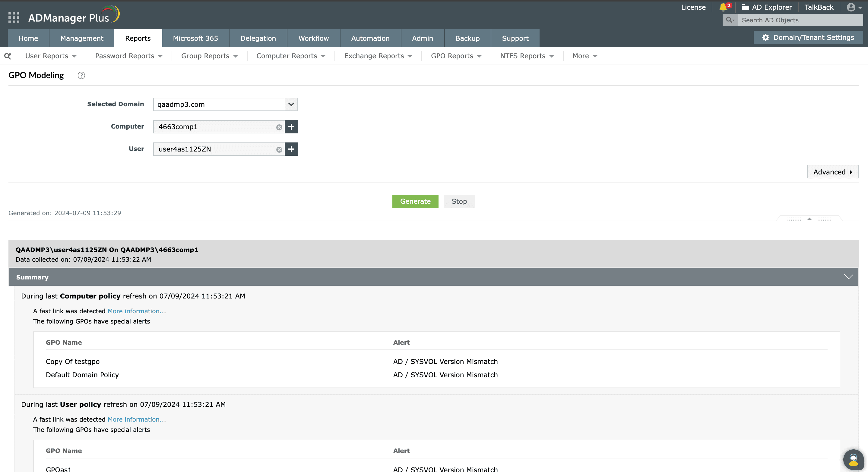Image resolution: width=868 pixels, height=472 pixels.
Task: Click the report search icon in submenu bar
Action: pyautogui.click(x=8, y=56)
